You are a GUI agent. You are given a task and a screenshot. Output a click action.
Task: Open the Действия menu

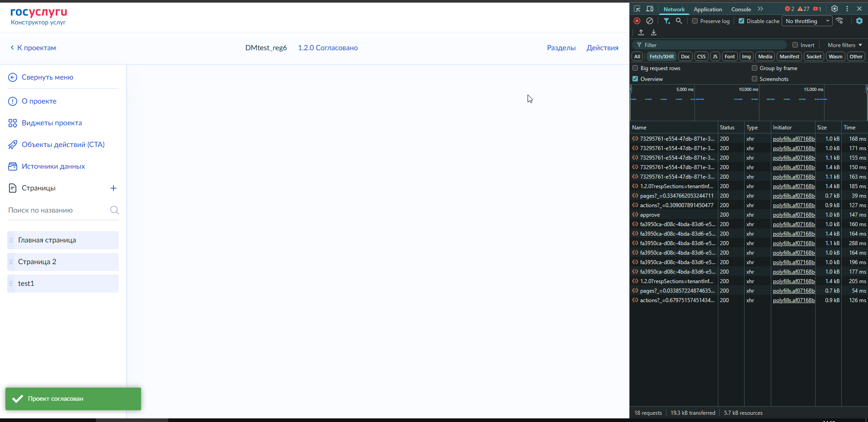pyautogui.click(x=602, y=48)
